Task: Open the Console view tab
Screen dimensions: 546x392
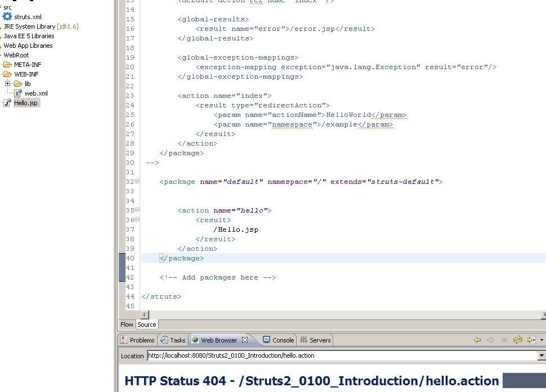Action: 279,340
